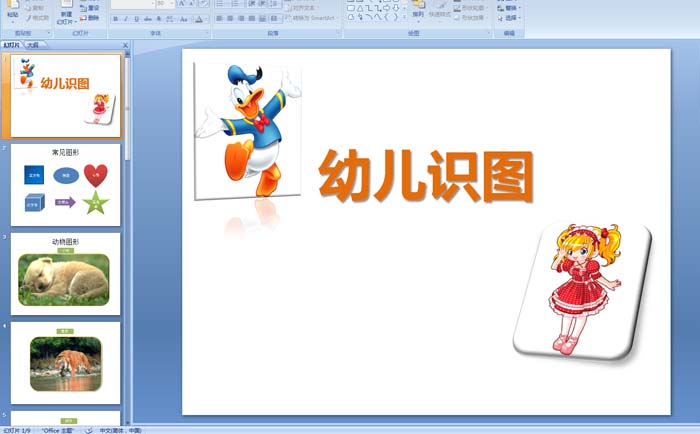Click the Increase Font Size icon

(182, 4)
